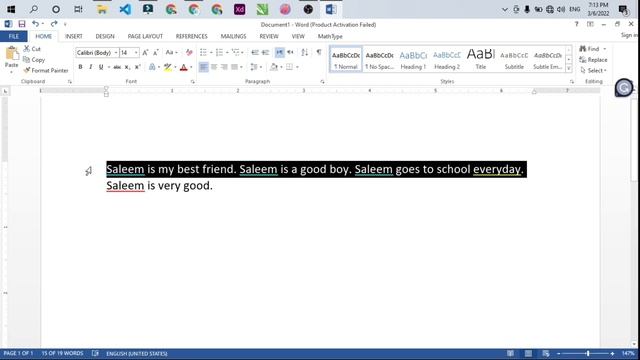This screenshot has width=640, height=360.
Task: Toggle Underline formatting
Action: pyautogui.click(x=101, y=67)
